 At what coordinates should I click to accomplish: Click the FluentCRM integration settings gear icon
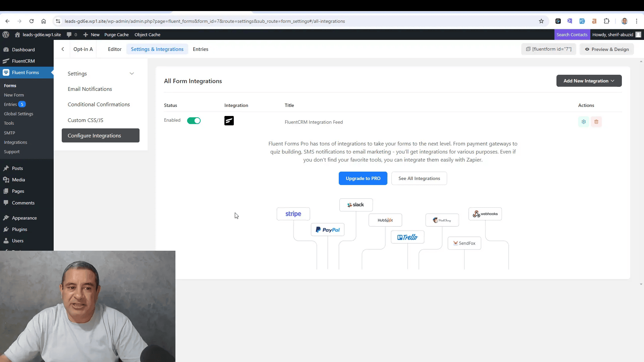pos(584,122)
